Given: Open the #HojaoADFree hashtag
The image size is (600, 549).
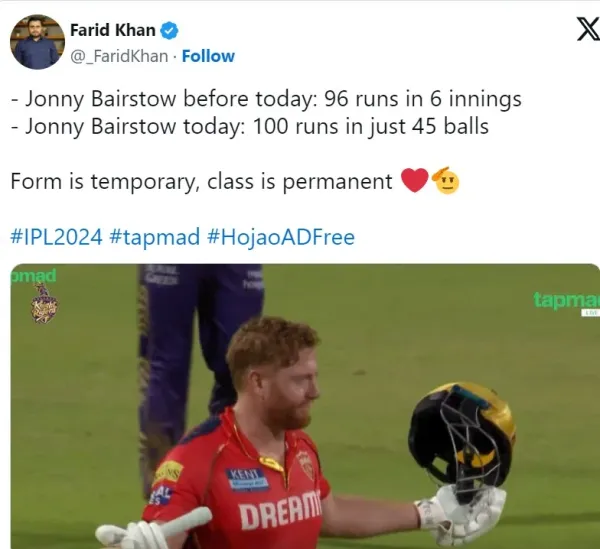Looking at the screenshot, I should point(281,237).
